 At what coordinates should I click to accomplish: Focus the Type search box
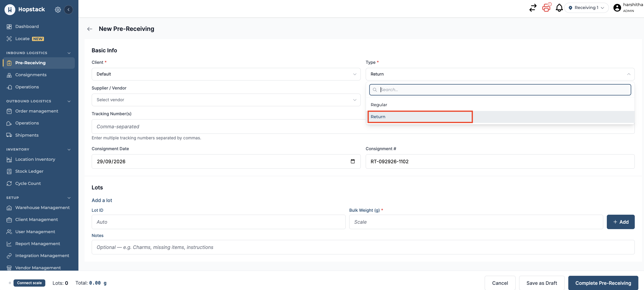click(x=500, y=90)
